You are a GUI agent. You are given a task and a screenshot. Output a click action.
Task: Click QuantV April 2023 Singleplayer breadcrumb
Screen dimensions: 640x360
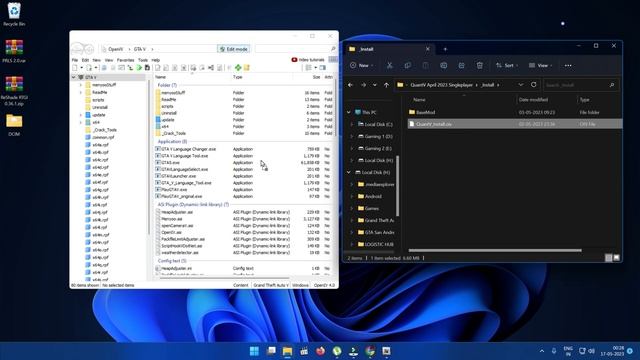tap(441, 85)
